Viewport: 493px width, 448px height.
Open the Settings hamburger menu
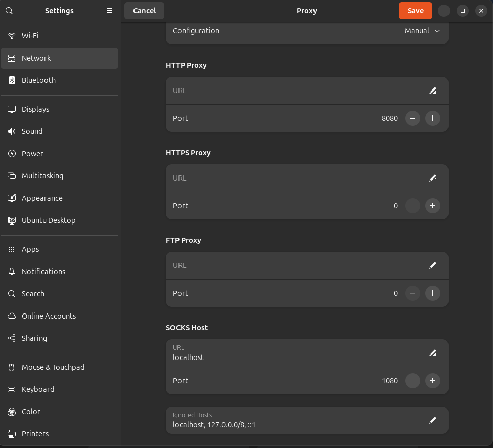(x=110, y=11)
